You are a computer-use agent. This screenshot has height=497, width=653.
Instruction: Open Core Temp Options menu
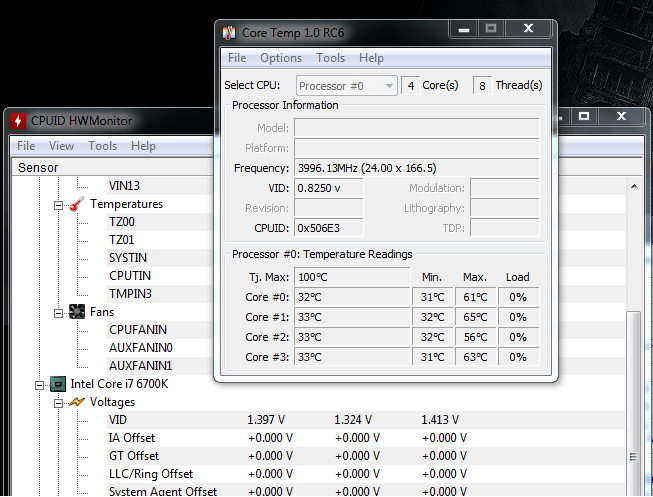click(281, 58)
